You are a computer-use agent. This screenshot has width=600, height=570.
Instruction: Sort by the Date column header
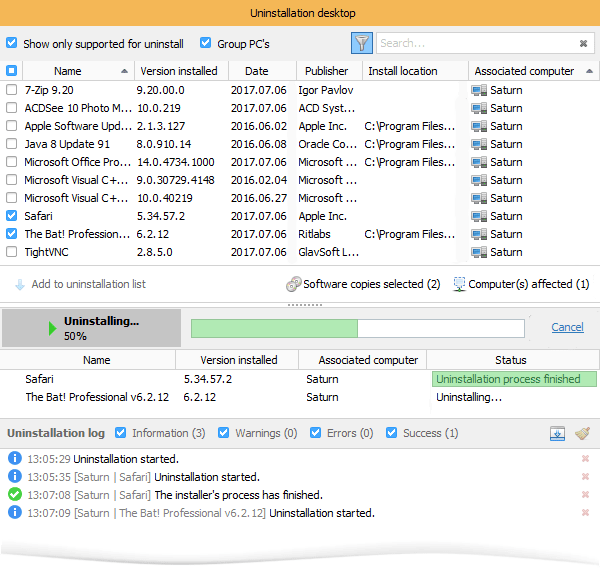pyautogui.click(x=262, y=71)
